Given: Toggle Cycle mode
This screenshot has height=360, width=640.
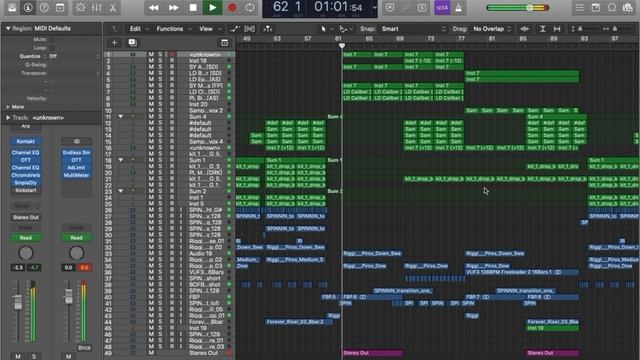Looking at the screenshot, I should tap(250, 8).
